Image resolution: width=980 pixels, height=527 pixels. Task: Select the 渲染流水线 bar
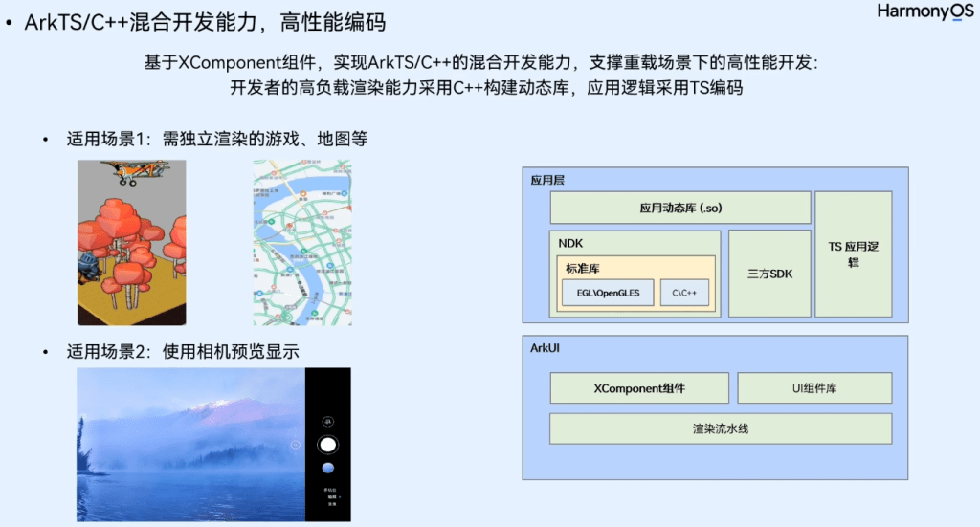(x=721, y=428)
